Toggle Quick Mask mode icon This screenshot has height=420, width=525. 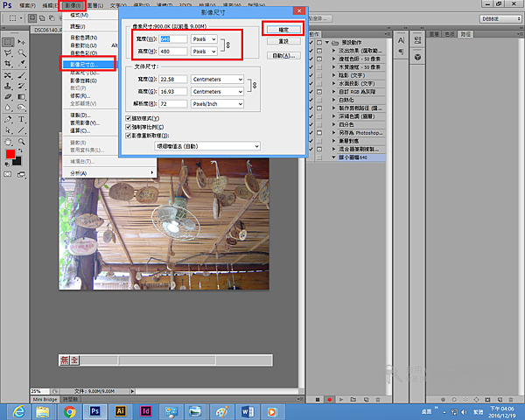tap(7, 174)
